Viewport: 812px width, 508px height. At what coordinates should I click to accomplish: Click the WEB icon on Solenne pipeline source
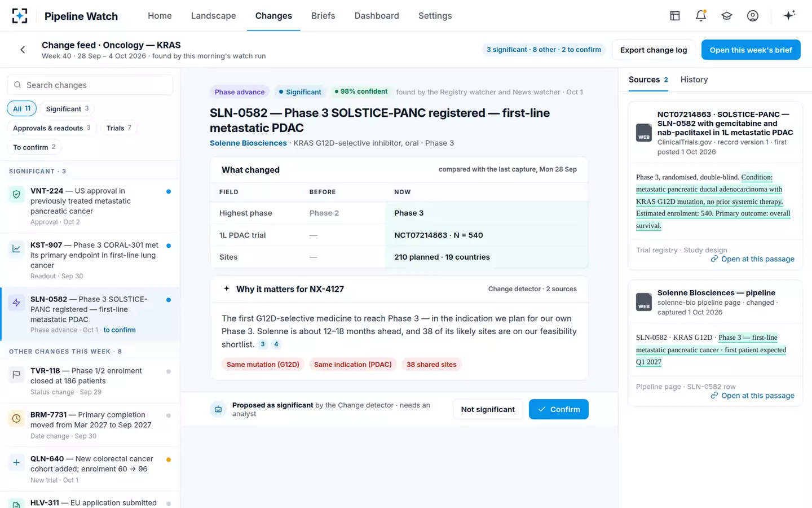pyautogui.click(x=644, y=302)
